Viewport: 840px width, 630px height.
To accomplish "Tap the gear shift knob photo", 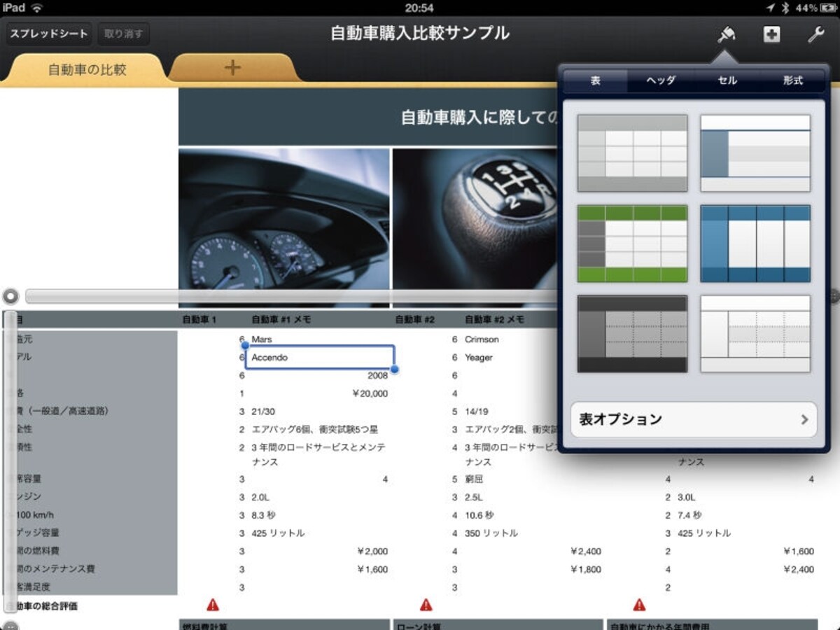I will (476, 227).
